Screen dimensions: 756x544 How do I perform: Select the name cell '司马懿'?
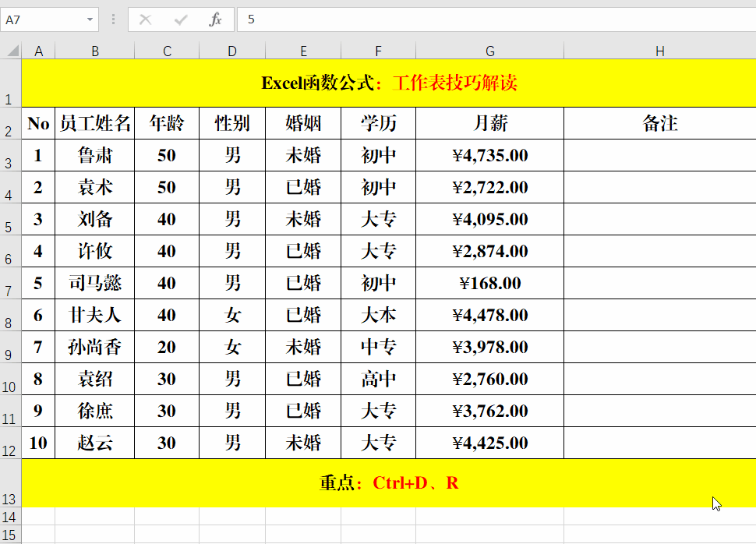(95, 283)
